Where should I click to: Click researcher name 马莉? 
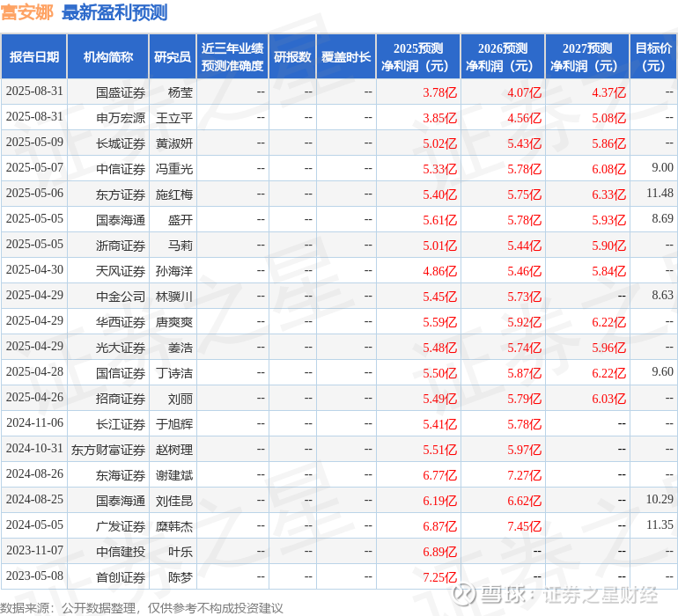point(181,246)
